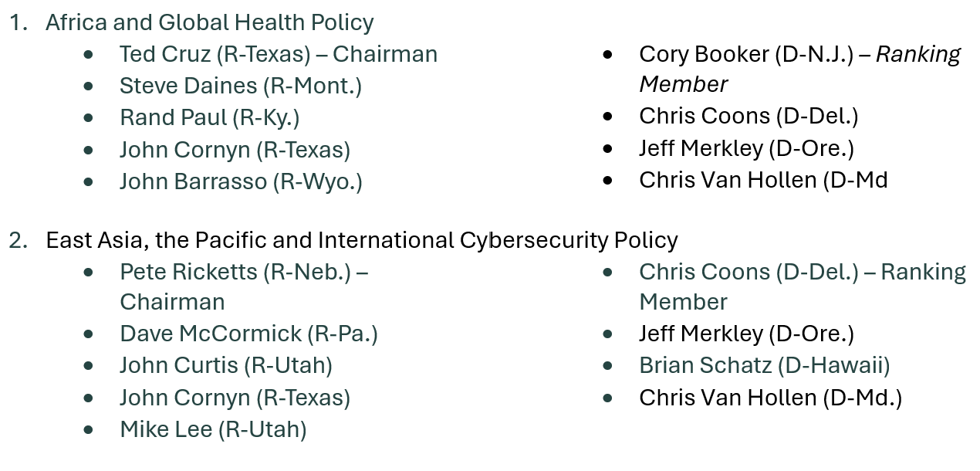Select Jeff Merkley under Africa subcommittee
980x471 pixels.
pos(746,148)
